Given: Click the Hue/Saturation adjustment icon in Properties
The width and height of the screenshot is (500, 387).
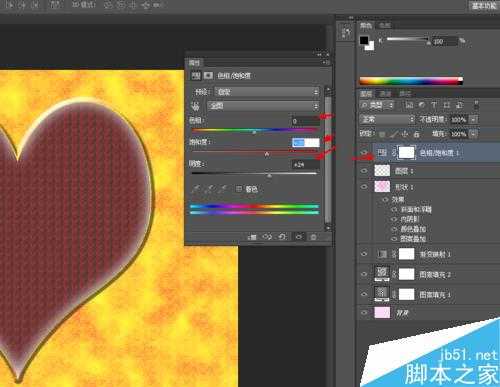Looking at the screenshot, I should [196, 76].
